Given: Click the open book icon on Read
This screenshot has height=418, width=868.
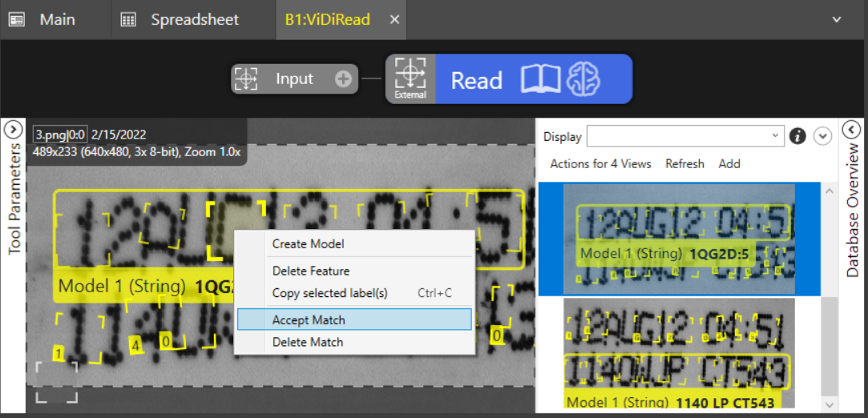Looking at the screenshot, I should [x=540, y=79].
